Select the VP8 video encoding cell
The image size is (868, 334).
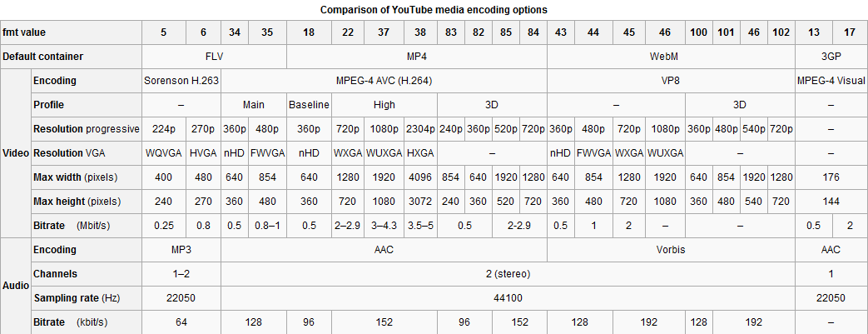coord(671,81)
